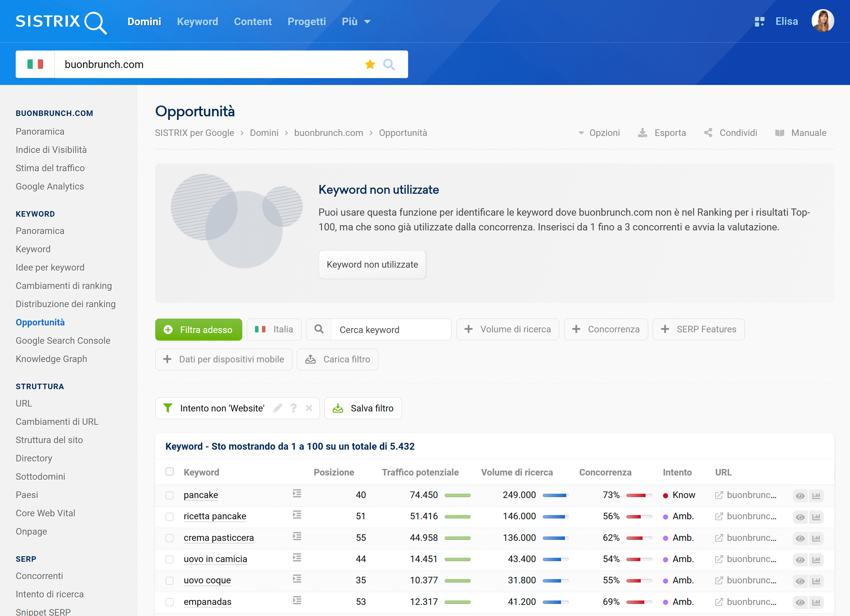This screenshot has width=850, height=616.
Task: Open Google Search Console in the sidebar
Action: [x=63, y=341]
